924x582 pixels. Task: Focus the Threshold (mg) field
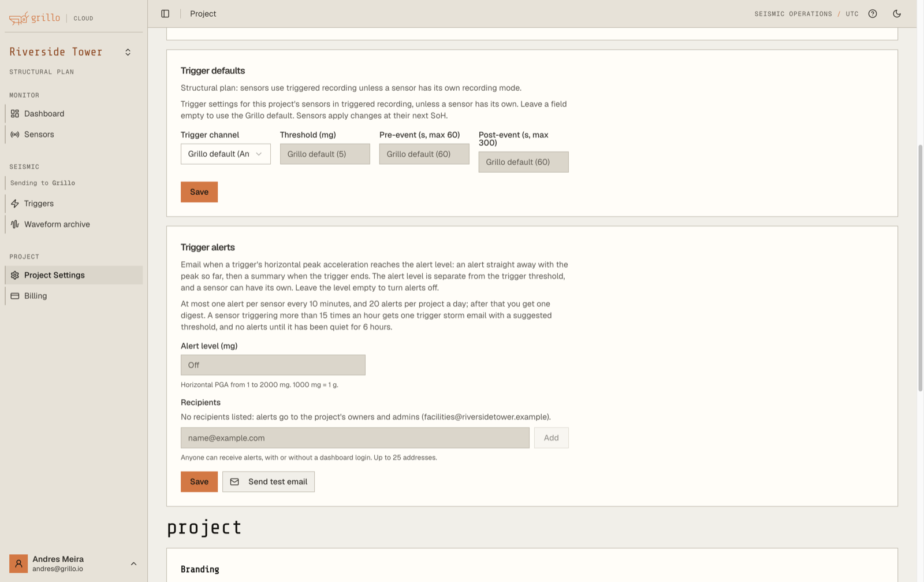pyautogui.click(x=325, y=154)
